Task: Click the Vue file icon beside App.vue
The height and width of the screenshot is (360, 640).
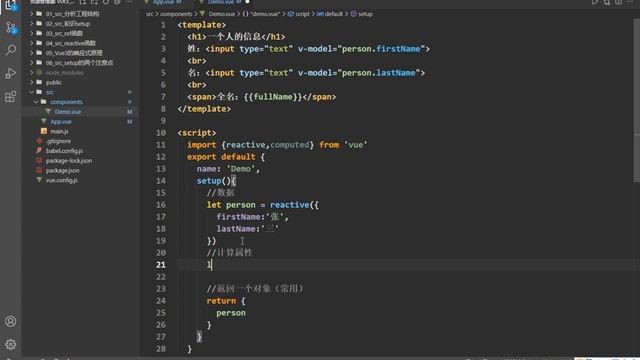Action: (x=44, y=121)
